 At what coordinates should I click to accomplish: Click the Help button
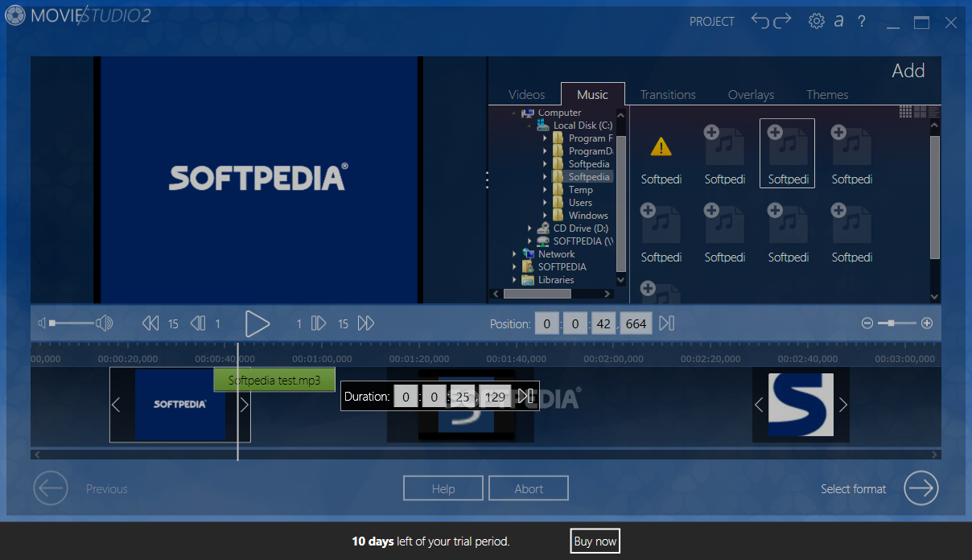point(443,488)
